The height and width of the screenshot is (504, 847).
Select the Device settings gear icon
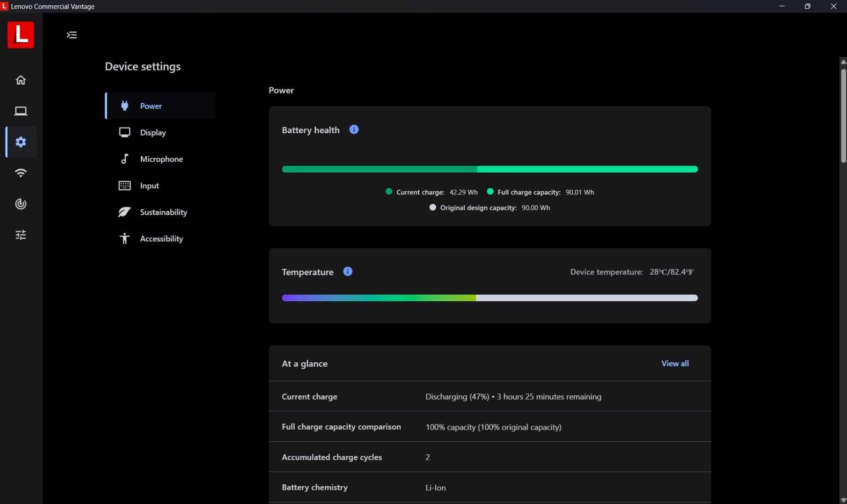pyautogui.click(x=21, y=142)
